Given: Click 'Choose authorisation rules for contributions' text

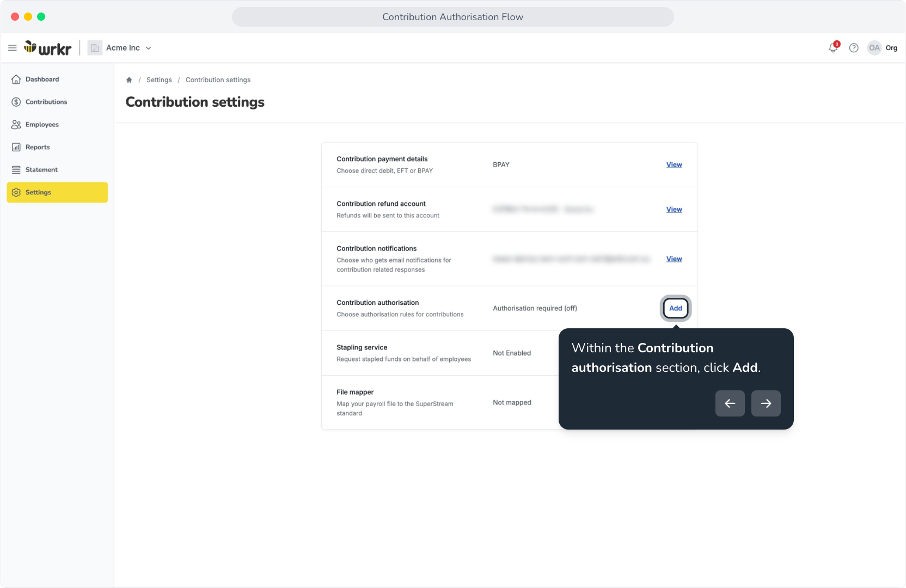Looking at the screenshot, I should [400, 315].
